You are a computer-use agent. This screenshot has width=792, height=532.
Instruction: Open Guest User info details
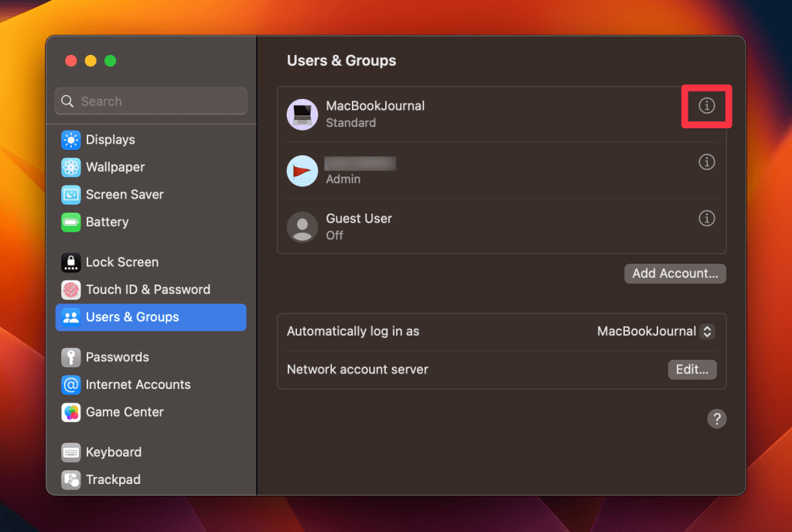pyautogui.click(x=706, y=219)
